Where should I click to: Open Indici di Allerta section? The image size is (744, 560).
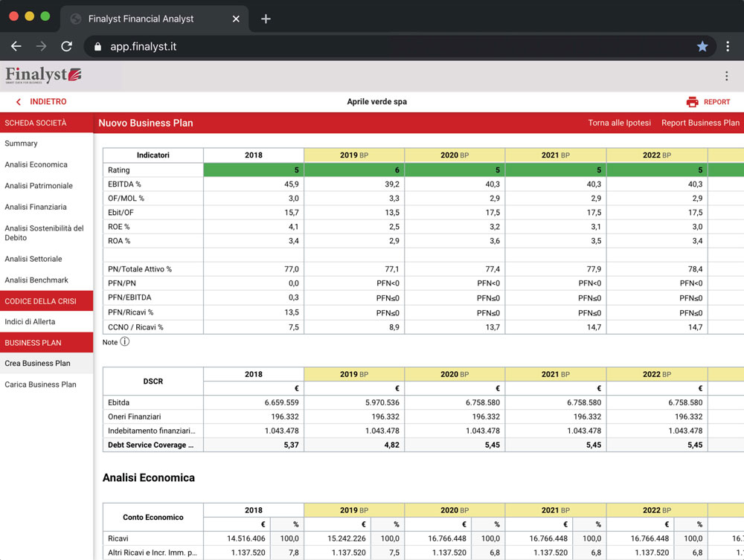click(x=30, y=322)
